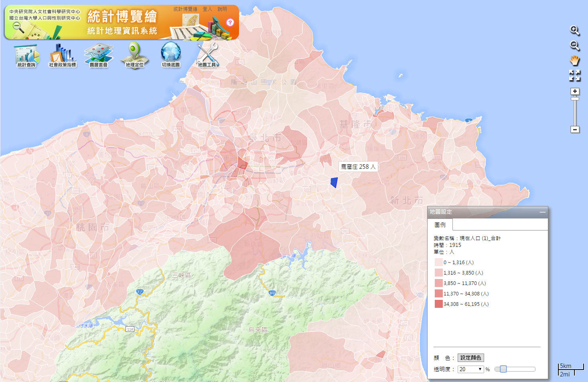Click the 設定顏色 button
This screenshot has width=588, height=382.
[471, 358]
